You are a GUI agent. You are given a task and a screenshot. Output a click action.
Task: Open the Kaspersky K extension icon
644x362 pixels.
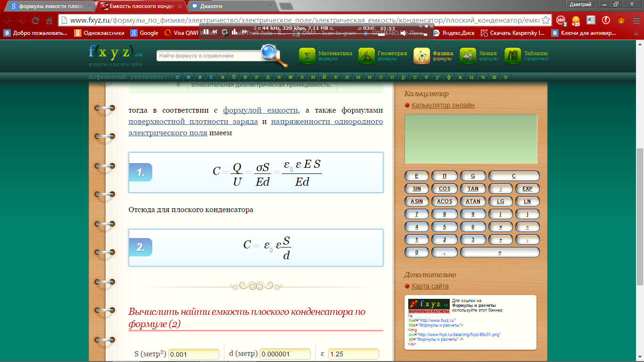(591, 20)
